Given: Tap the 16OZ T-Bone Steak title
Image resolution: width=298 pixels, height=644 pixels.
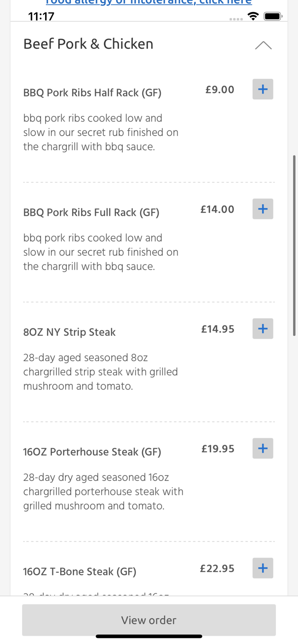Looking at the screenshot, I should tap(80, 572).
